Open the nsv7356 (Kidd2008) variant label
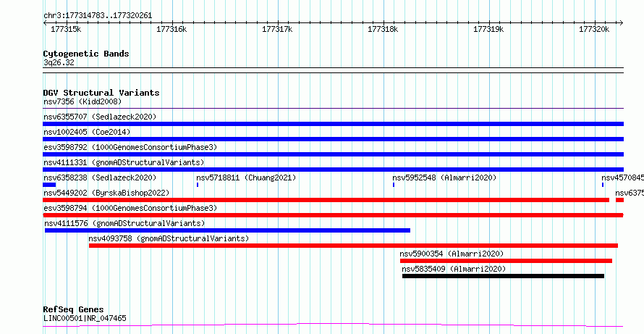The width and height of the screenshot is (644, 334). pyautogui.click(x=82, y=101)
